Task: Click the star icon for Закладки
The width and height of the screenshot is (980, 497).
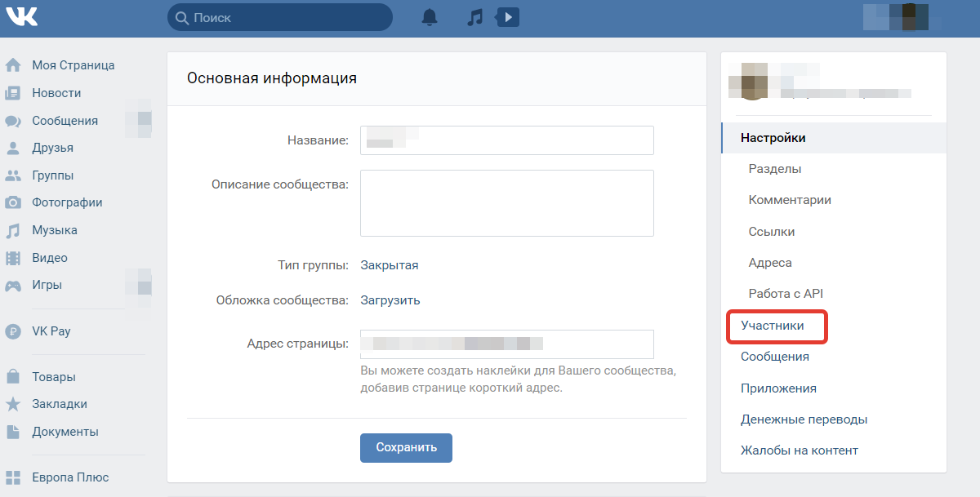Action: point(13,404)
